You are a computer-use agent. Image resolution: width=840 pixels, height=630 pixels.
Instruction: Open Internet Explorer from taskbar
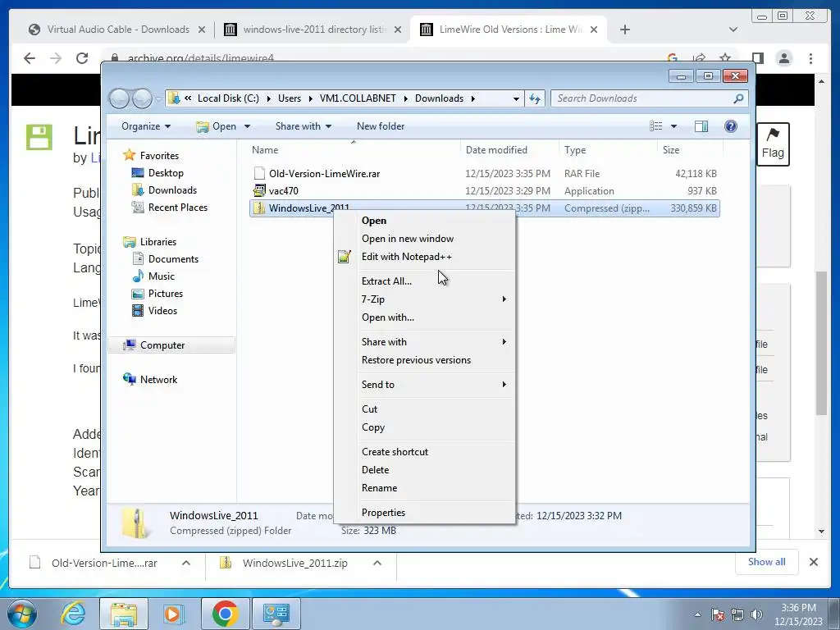tap(73, 614)
